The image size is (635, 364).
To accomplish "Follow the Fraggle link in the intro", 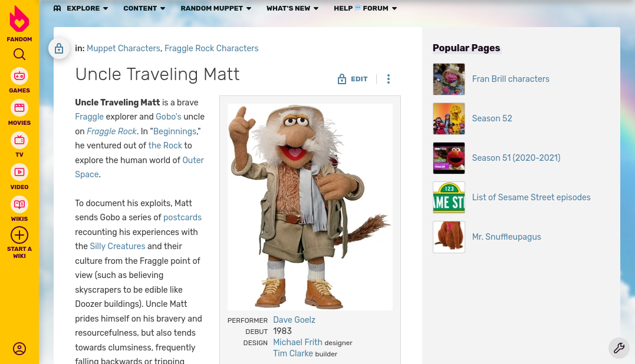I will tap(90, 117).
